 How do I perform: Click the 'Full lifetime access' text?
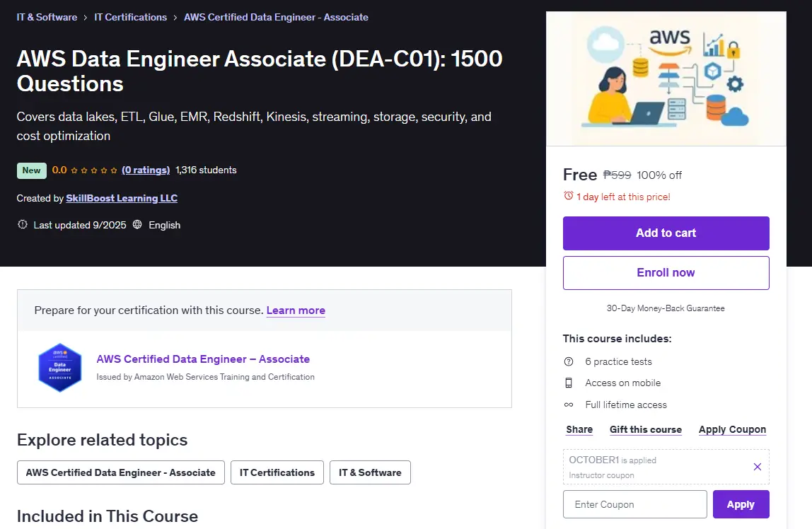pyautogui.click(x=626, y=405)
